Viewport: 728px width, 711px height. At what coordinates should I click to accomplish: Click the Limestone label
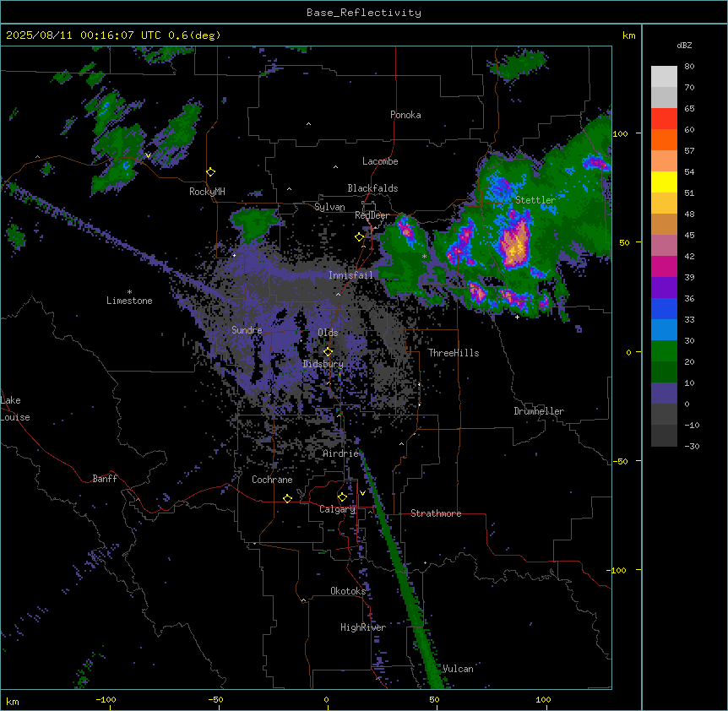(x=129, y=301)
